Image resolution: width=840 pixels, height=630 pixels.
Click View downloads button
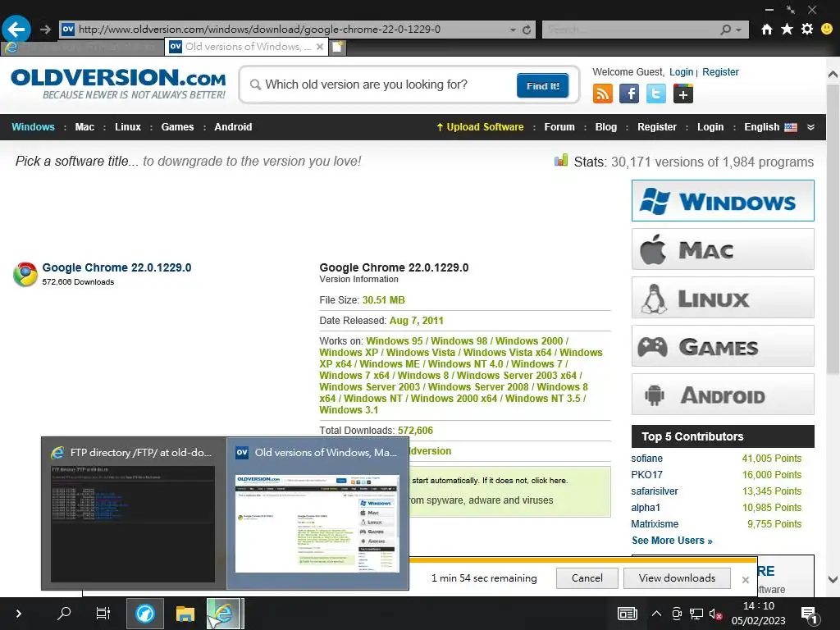point(677,578)
